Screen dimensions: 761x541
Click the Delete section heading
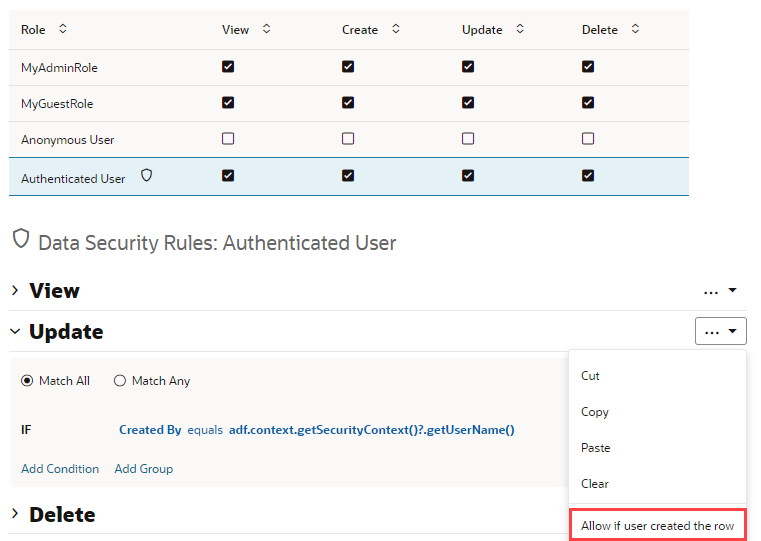(62, 514)
